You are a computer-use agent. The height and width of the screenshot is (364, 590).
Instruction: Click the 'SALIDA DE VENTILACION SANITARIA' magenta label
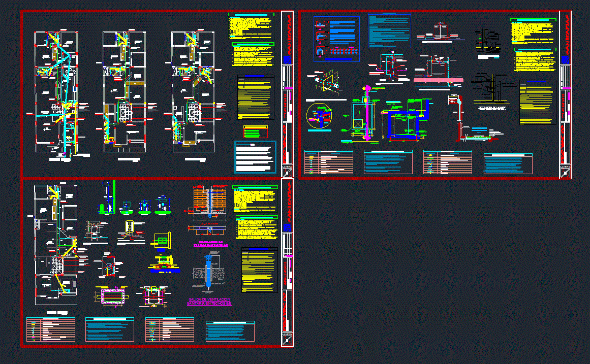209,301
